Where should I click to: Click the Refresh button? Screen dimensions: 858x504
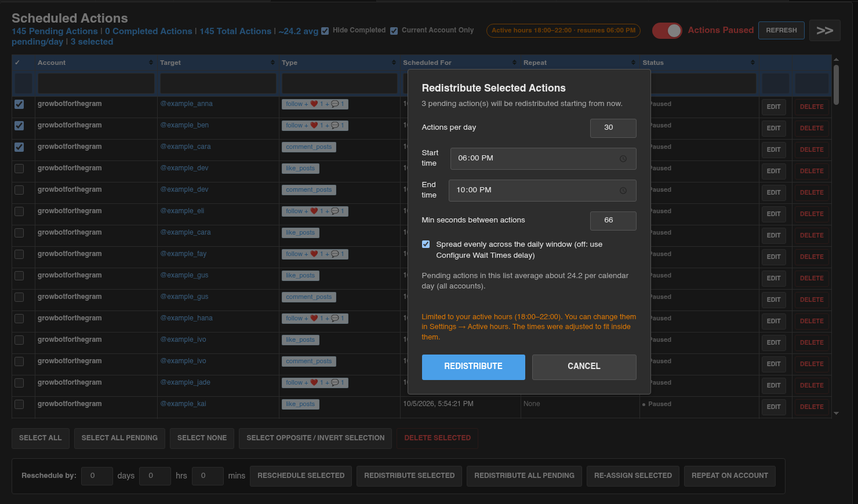(x=781, y=31)
